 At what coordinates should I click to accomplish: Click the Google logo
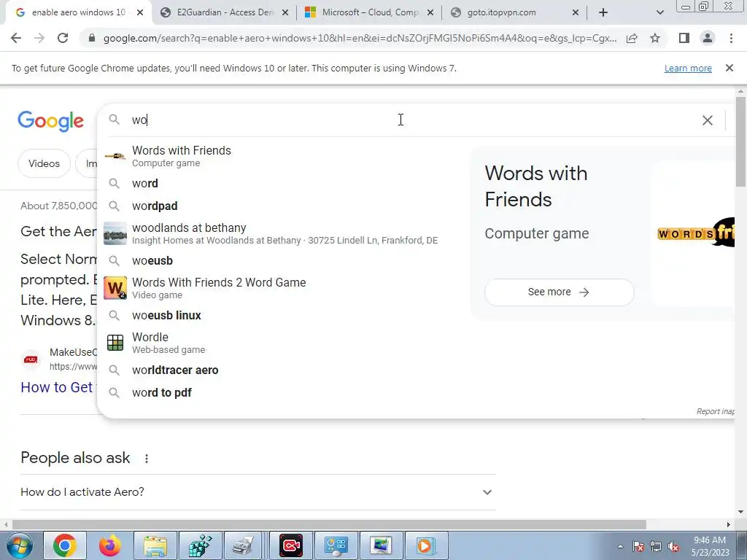pyautogui.click(x=50, y=121)
